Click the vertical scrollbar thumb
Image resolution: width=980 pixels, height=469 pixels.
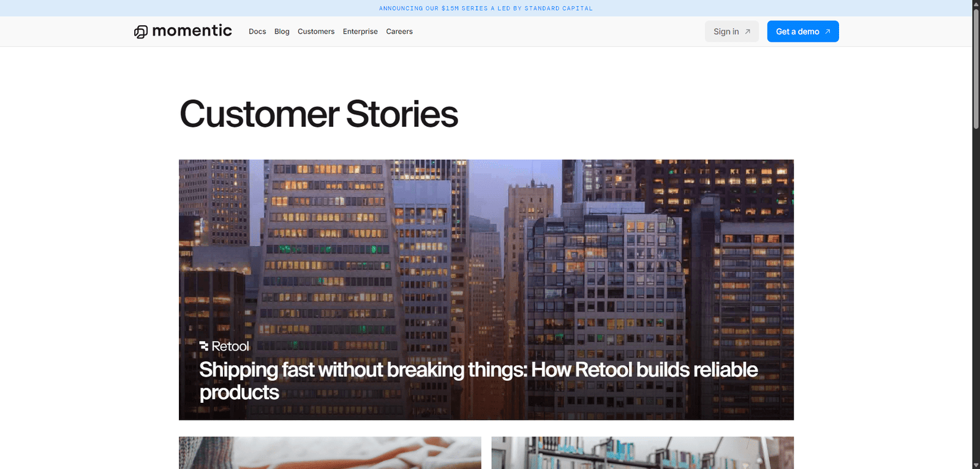pyautogui.click(x=976, y=67)
